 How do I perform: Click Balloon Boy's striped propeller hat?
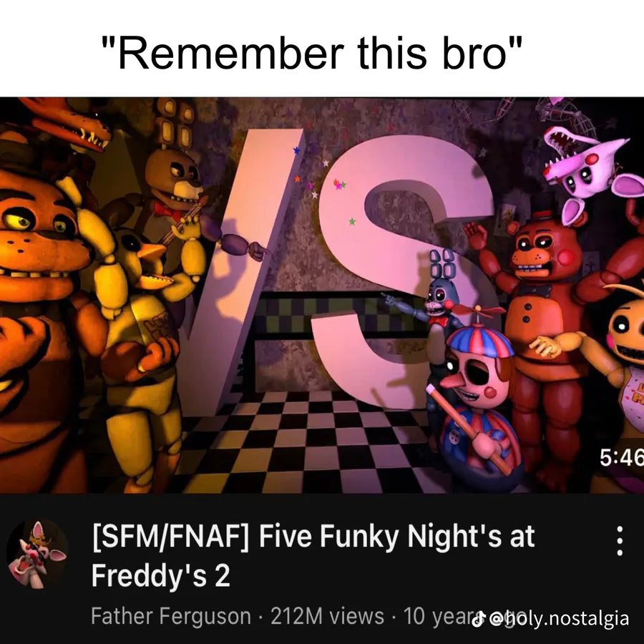click(479, 339)
